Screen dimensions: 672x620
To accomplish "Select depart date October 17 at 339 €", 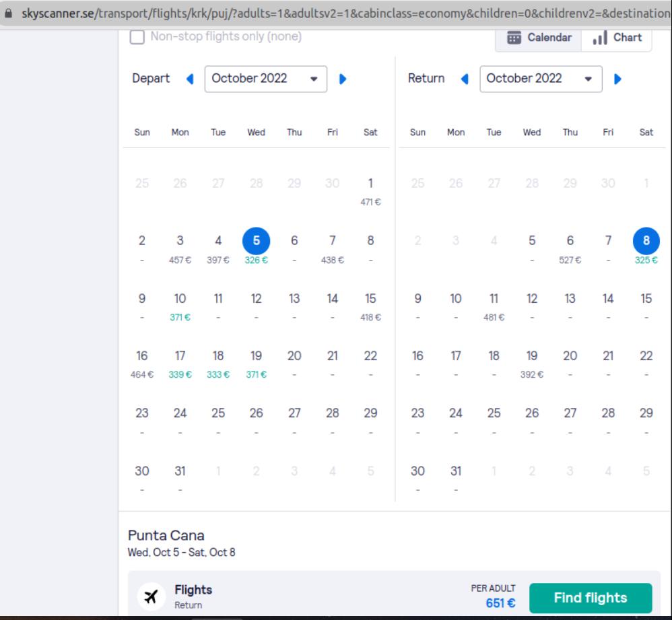I will [180, 364].
